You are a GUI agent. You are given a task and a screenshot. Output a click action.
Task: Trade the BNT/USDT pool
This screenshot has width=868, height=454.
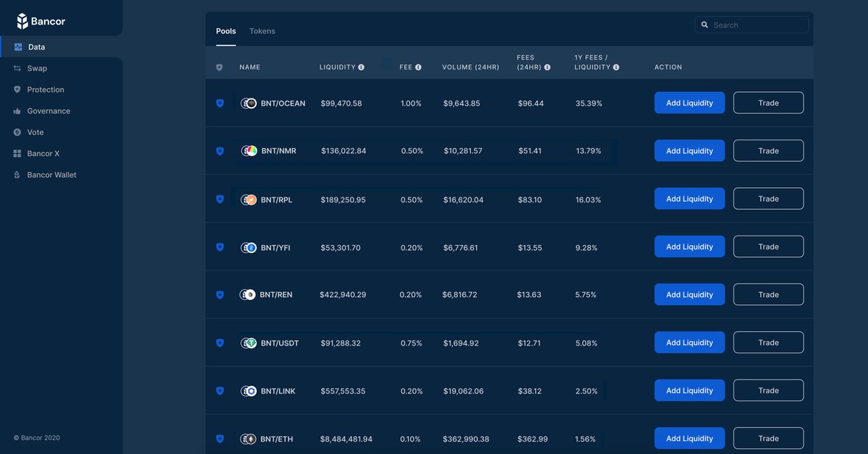[x=768, y=343]
